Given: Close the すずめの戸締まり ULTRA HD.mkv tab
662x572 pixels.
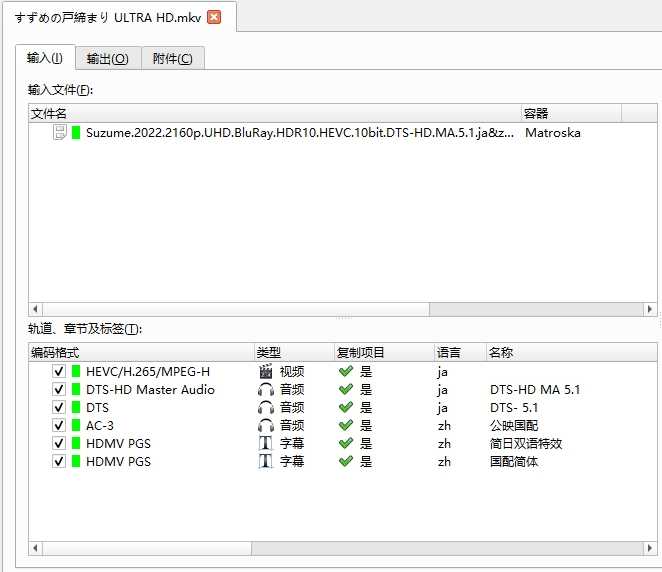Looking at the screenshot, I should pos(214,17).
